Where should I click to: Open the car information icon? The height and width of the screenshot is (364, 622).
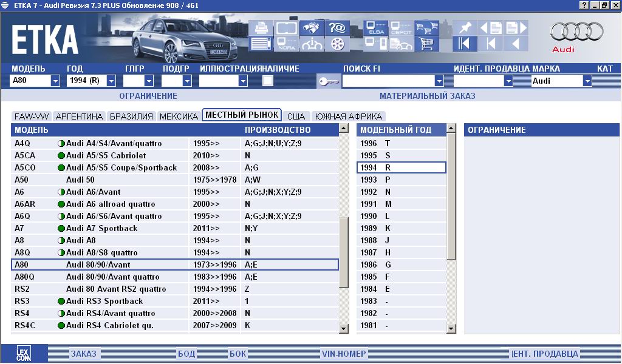pos(312,43)
